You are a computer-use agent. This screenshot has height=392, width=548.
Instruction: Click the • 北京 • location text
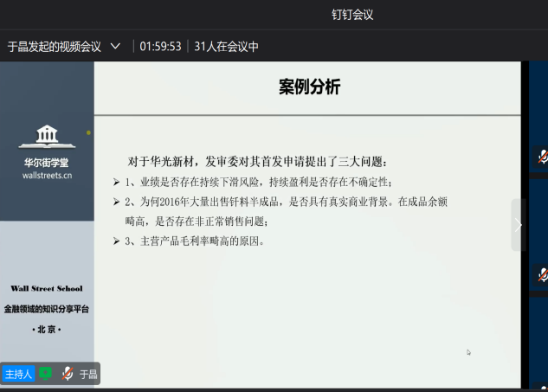pos(47,330)
